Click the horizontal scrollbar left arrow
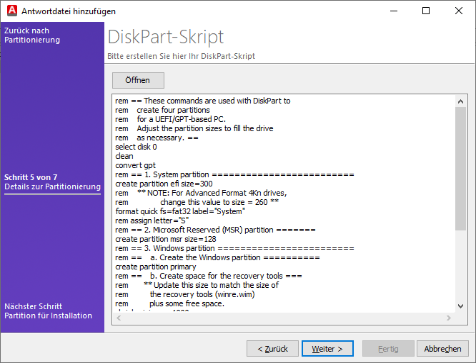This screenshot has width=476, height=363. (x=119, y=318)
